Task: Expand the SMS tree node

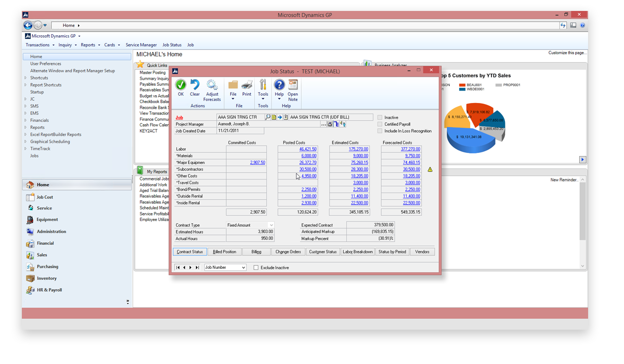Action: point(25,106)
